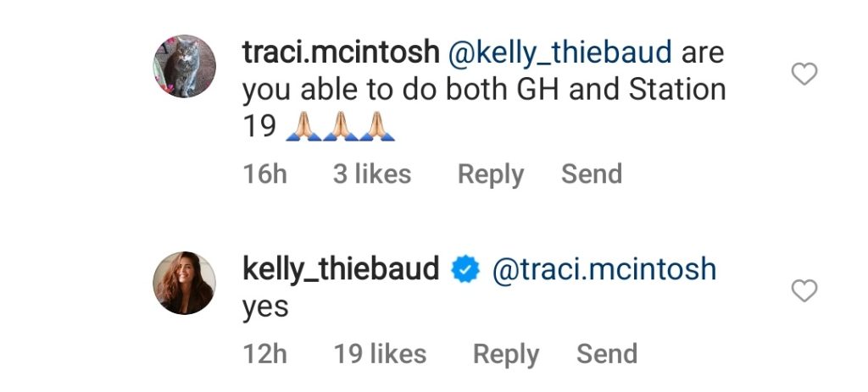This screenshot has height=392, width=868.
Task: Send traci.mcintosh's comment to someone
Action: click(x=592, y=174)
